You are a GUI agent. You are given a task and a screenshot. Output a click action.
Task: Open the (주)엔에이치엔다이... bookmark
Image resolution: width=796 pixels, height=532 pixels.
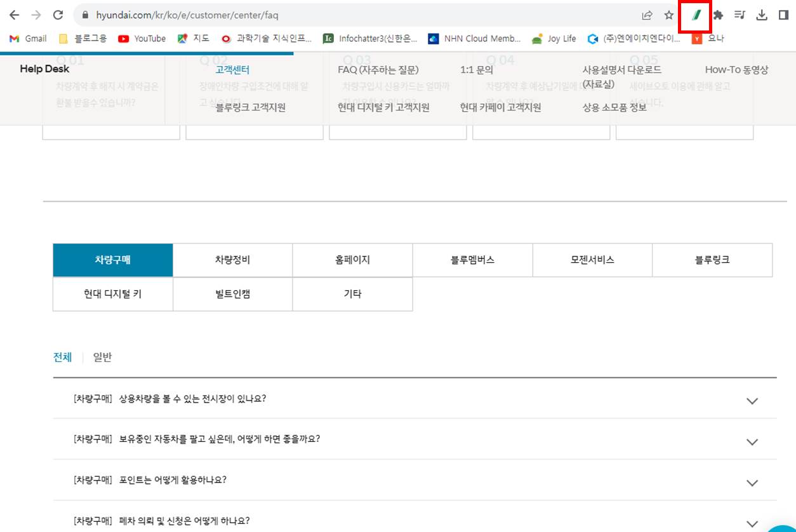point(633,39)
